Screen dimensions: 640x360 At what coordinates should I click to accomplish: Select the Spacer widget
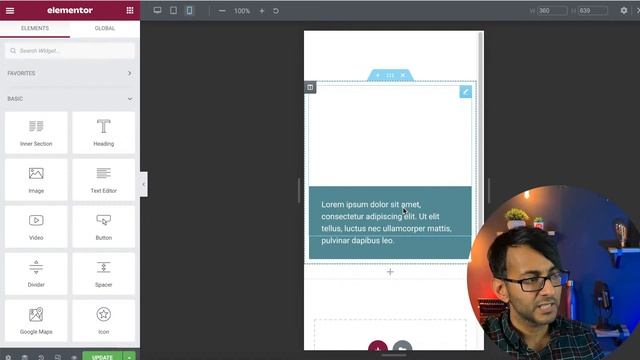pyautogui.click(x=104, y=273)
